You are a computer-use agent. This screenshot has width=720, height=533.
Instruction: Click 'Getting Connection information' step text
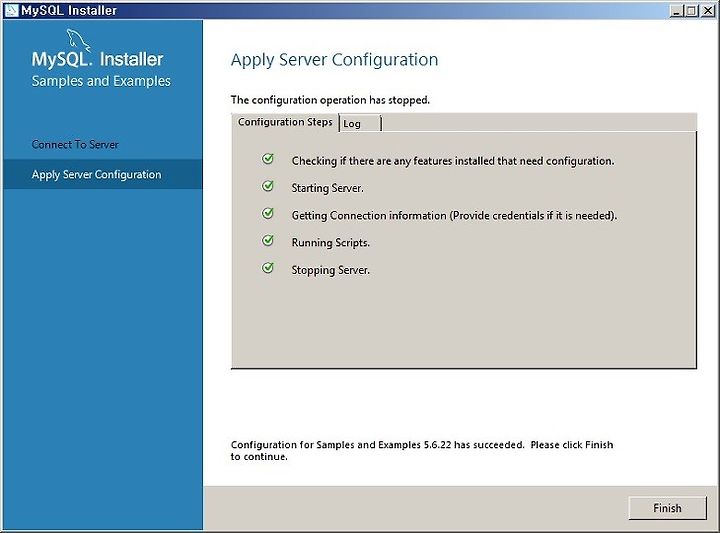[454, 216]
